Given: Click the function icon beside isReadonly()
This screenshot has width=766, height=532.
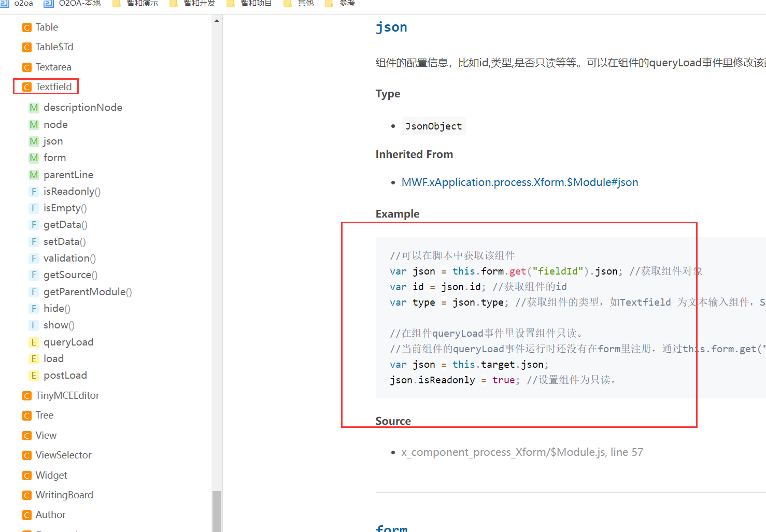Looking at the screenshot, I should pyautogui.click(x=34, y=192).
